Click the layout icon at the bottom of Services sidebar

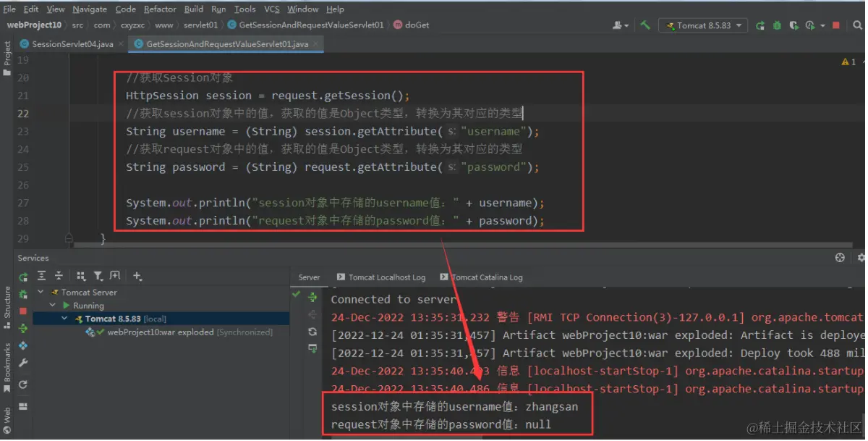(23, 406)
